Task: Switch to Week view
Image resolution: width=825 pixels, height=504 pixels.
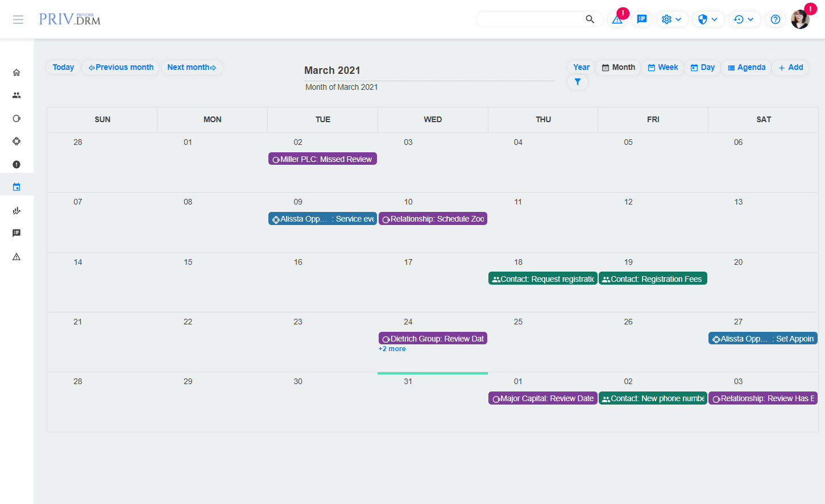Action: coord(662,68)
